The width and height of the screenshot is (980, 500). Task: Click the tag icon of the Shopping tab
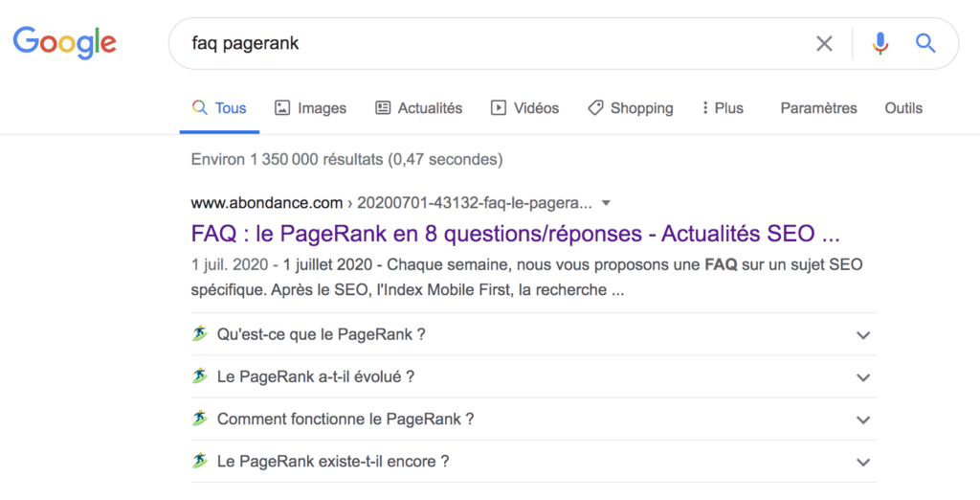coord(595,107)
